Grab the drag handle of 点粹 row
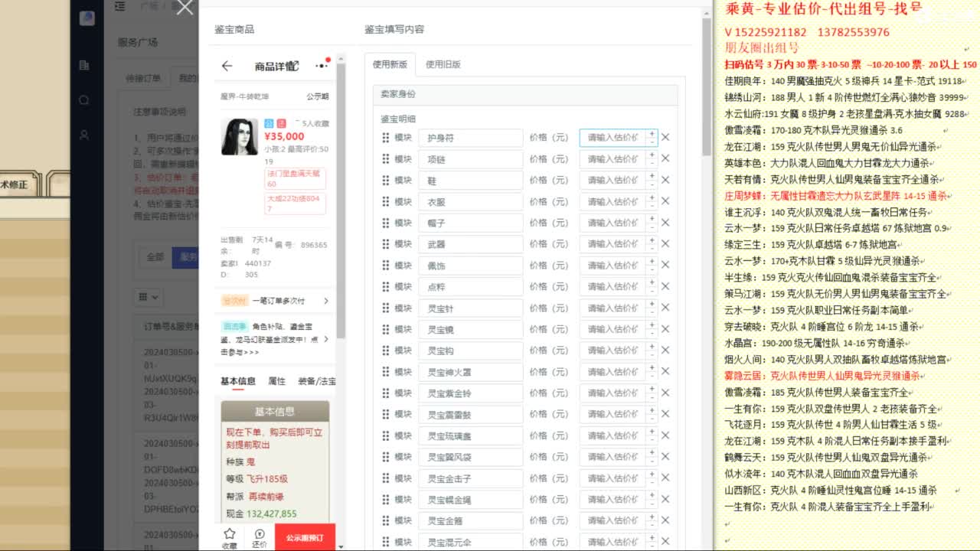The image size is (980, 551). (386, 287)
